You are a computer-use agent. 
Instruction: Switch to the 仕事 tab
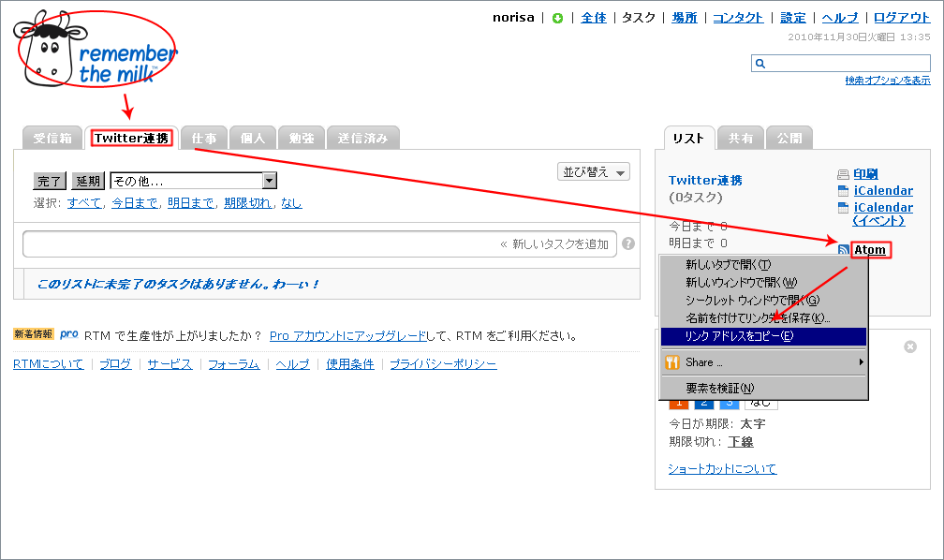click(204, 138)
